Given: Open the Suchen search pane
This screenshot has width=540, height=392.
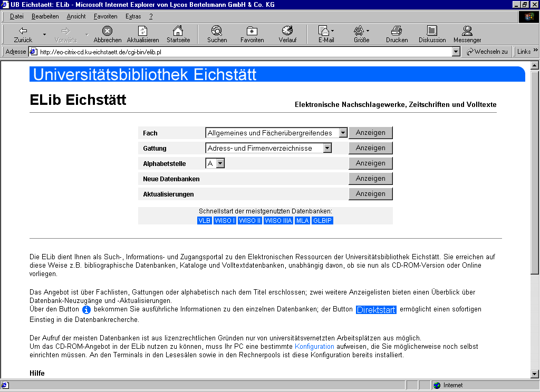Looking at the screenshot, I should [217, 34].
